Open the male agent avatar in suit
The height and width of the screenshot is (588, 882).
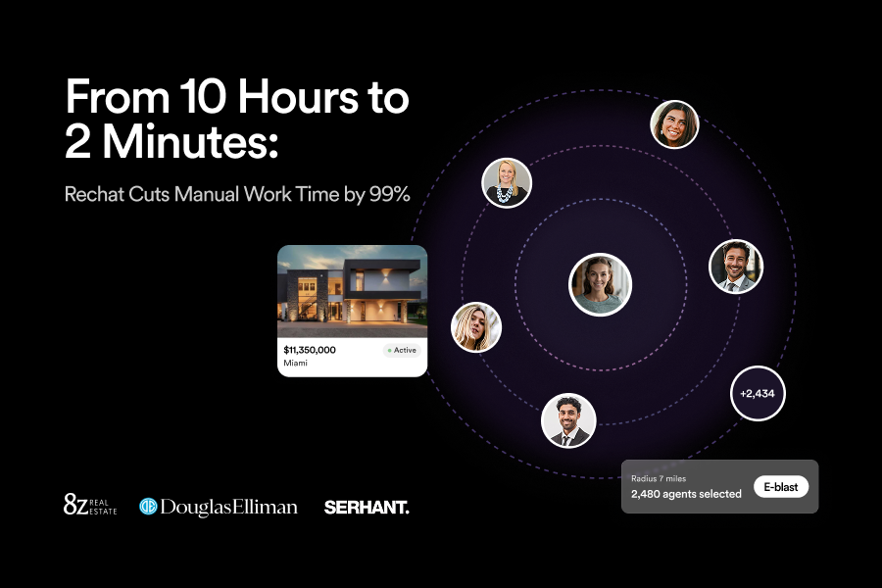(x=736, y=266)
